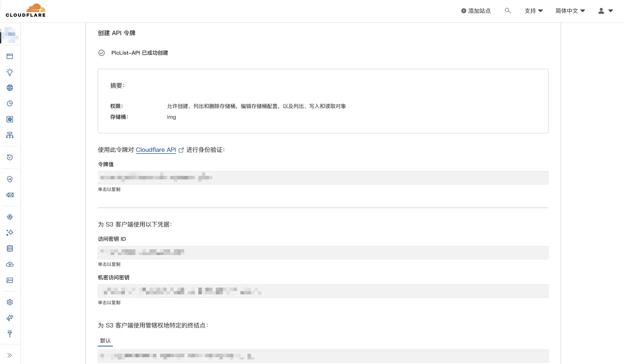Click the Cloudflare logo
624x364 pixels.
coord(26,11)
